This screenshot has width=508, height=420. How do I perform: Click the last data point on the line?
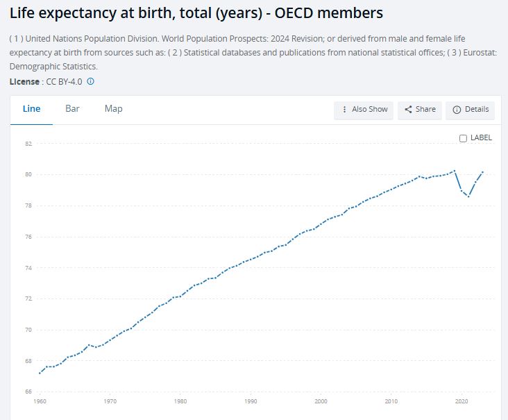pos(482,171)
